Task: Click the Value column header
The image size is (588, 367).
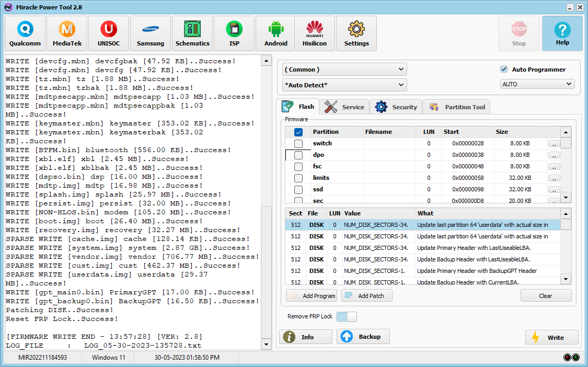Action: click(x=379, y=213)
